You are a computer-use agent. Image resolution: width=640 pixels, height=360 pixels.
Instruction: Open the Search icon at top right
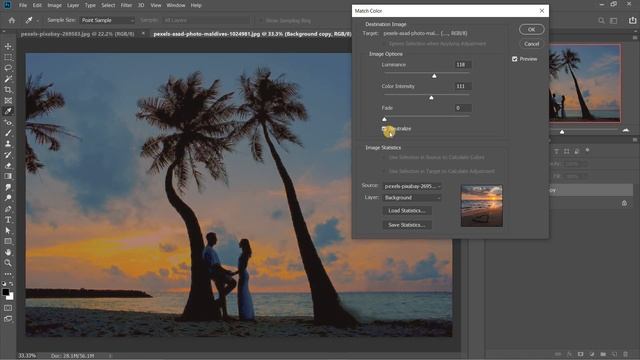coord(601,20)
